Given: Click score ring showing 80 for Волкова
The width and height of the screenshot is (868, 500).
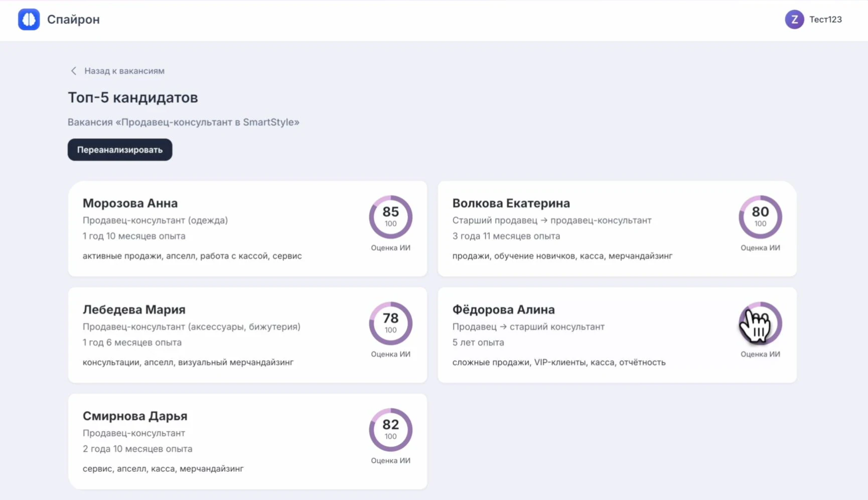Looking at the screenshot, I should coord(760,217).
